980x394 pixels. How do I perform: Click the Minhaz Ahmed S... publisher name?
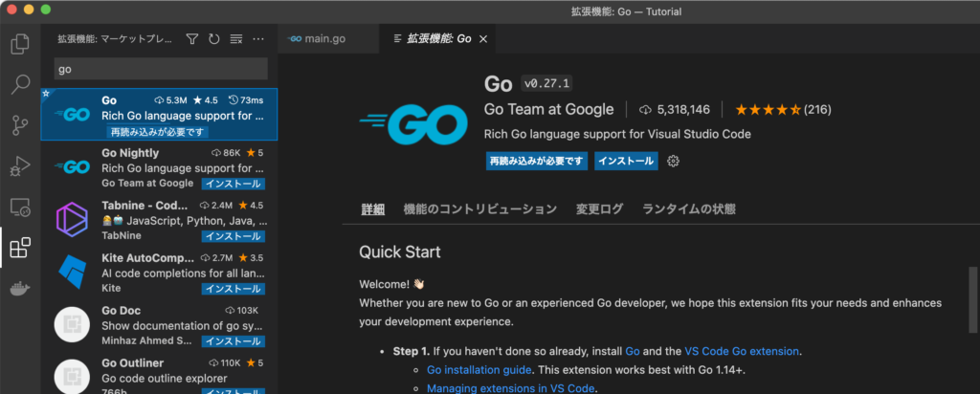click(146, 341)
